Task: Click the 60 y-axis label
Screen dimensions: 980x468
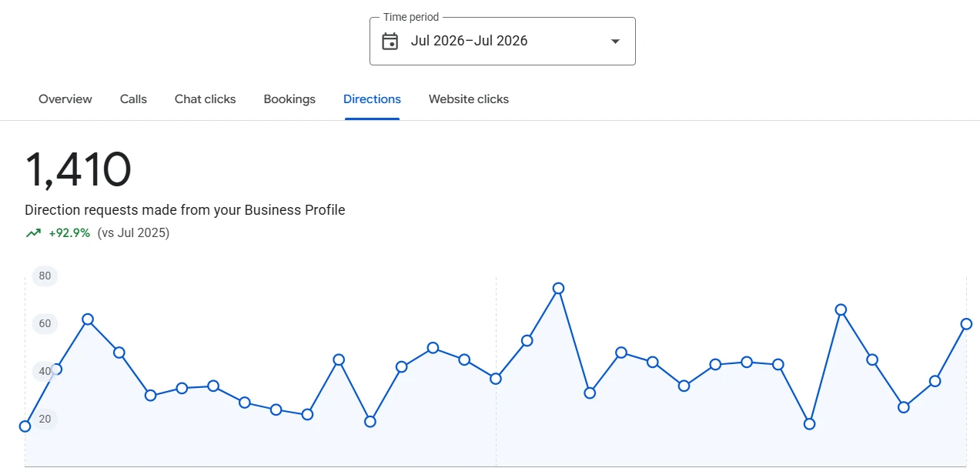Action: point(45,323)
